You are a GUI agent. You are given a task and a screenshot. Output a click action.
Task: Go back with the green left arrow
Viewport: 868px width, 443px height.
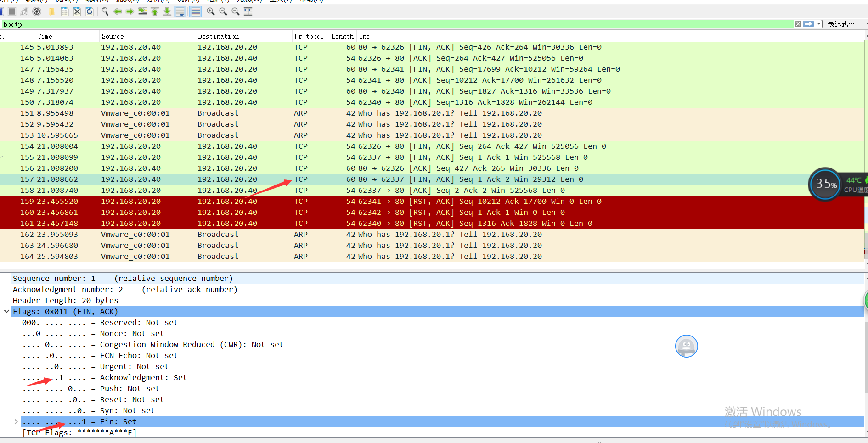(118, 11)
